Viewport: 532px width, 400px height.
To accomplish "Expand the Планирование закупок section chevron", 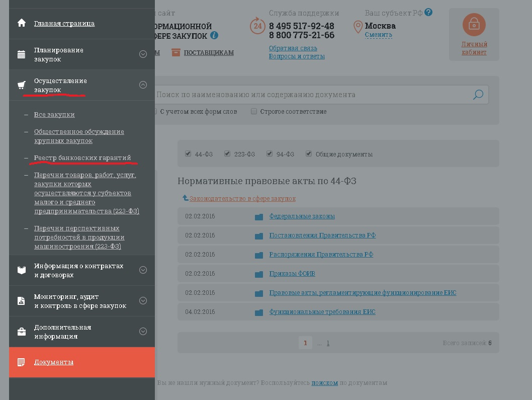I will 143,54.
